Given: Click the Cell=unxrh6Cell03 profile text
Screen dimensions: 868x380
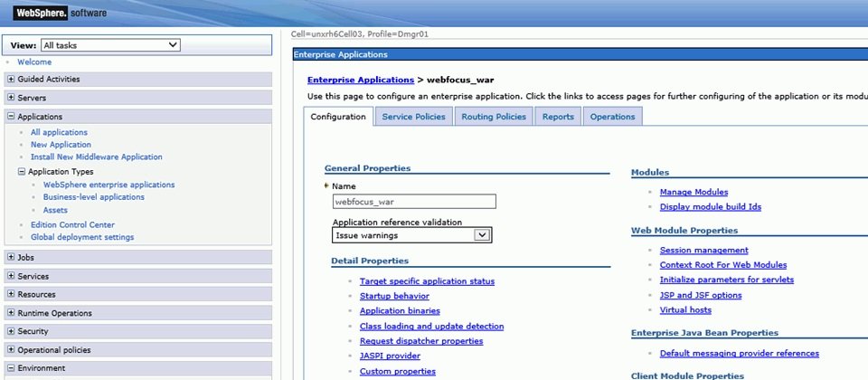Looking at the screenshot, I should coord(360,34).
